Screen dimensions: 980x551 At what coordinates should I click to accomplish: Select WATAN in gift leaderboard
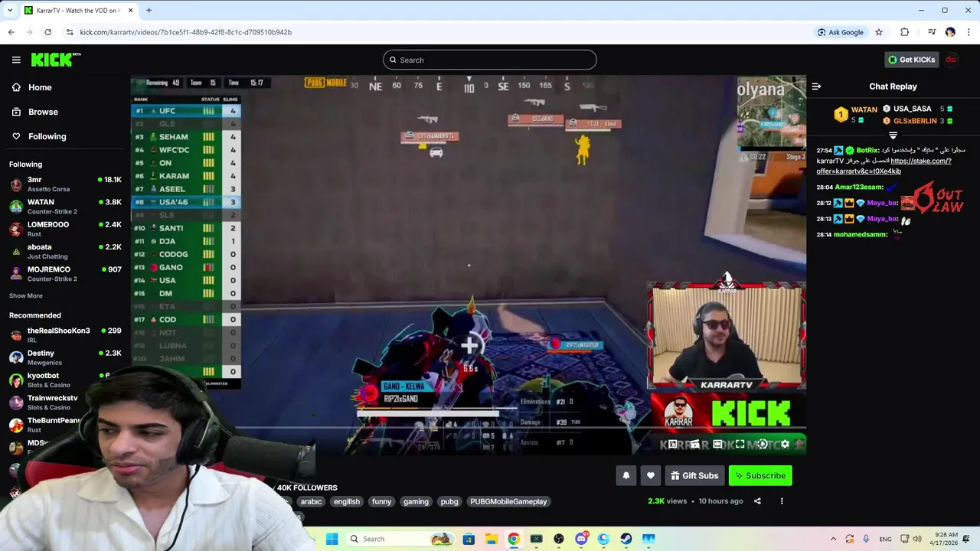click(x=864, y=109)
